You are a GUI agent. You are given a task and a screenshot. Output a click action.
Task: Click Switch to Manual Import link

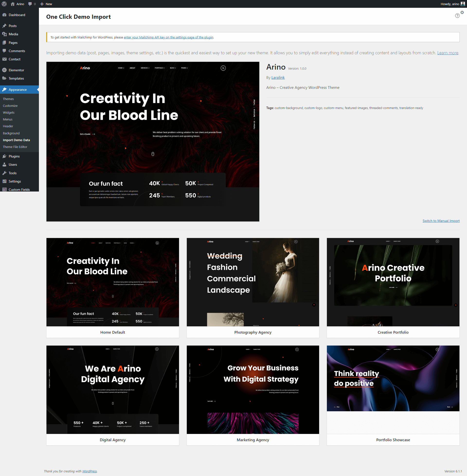[x=441, y=221]
